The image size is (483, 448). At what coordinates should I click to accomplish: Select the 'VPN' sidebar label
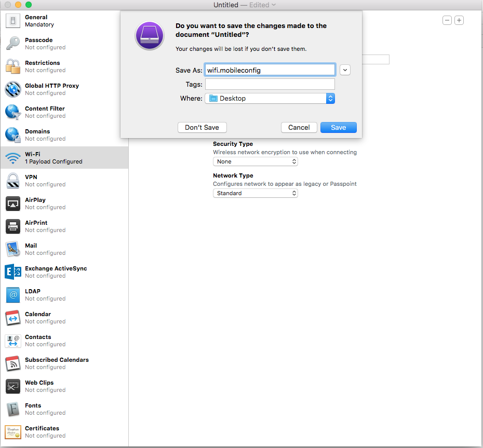click(x=31, y=177)
